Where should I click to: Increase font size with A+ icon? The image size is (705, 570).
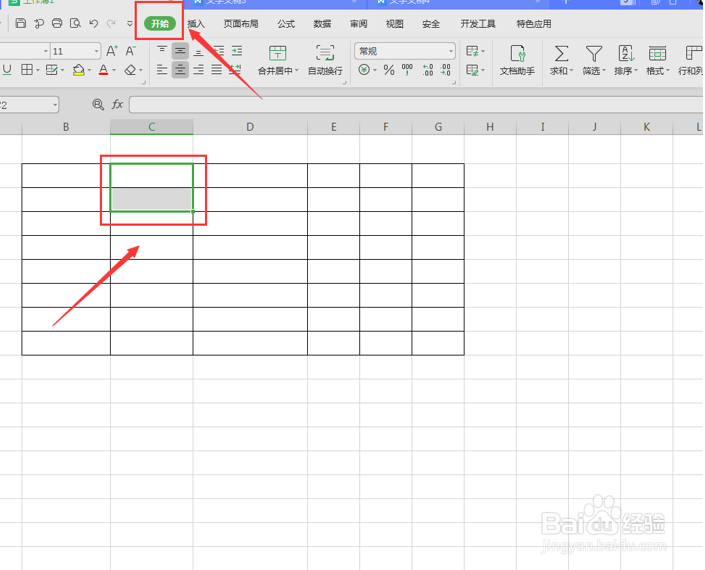point(112,51)
